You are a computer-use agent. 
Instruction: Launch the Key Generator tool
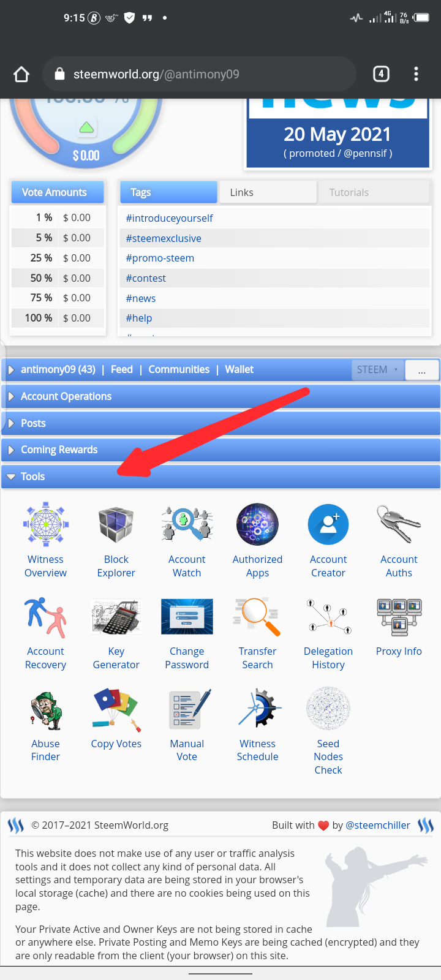(x=116, y=633)
